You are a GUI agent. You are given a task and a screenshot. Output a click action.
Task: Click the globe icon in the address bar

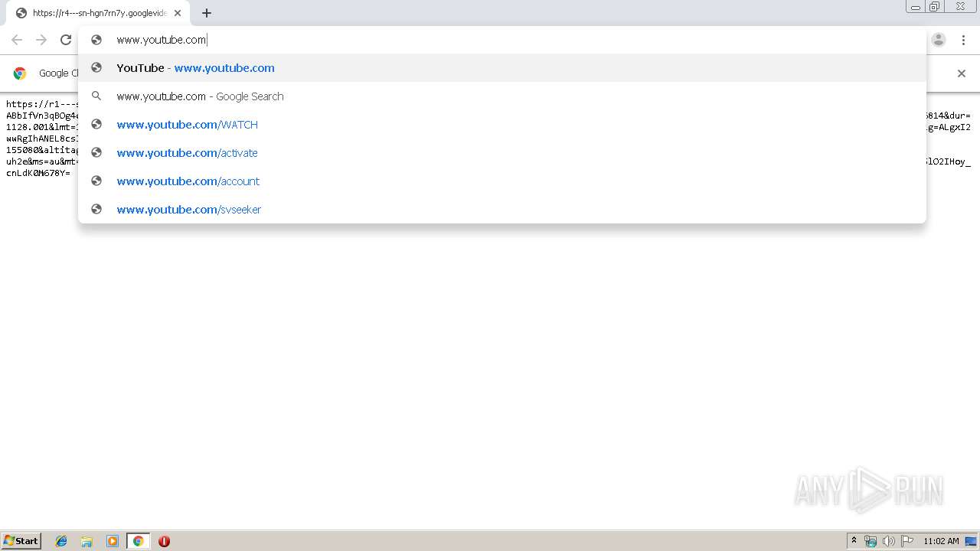96,40
